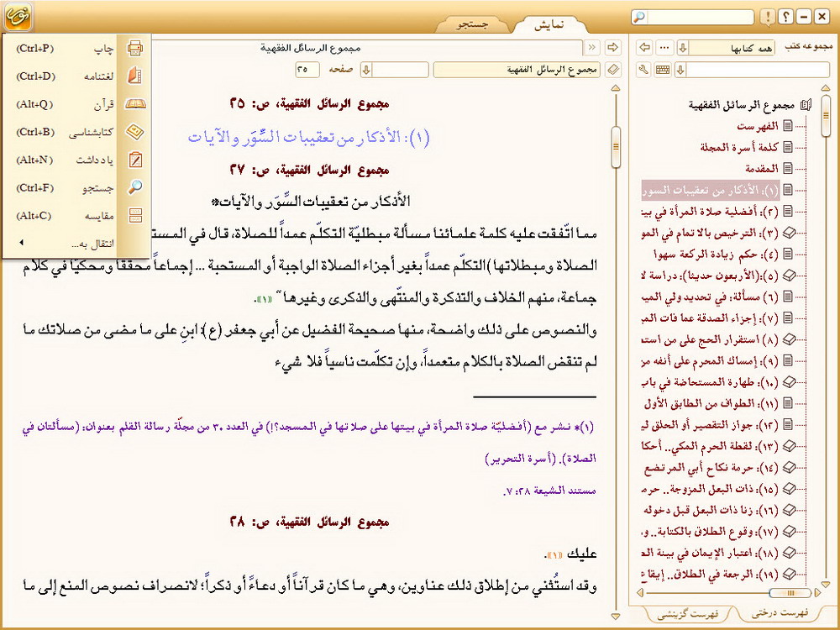The image size is (840, 630).
Task: Open the فهرست درختی tab
Action: click(x=780, y=613)
